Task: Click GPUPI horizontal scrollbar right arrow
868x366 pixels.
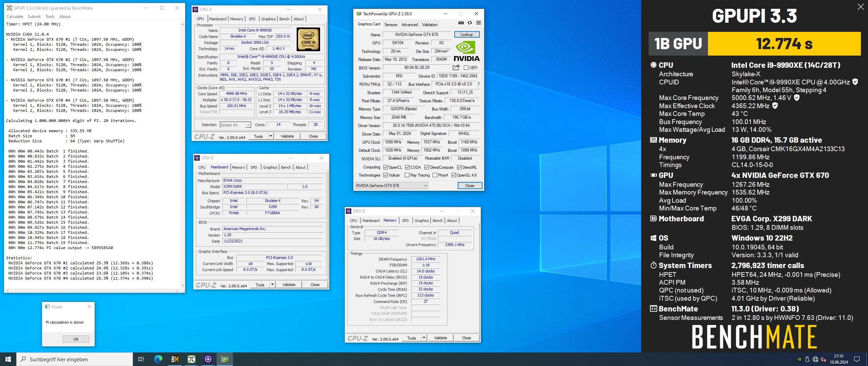Action: pyautogui.click(x=177, y=291)
